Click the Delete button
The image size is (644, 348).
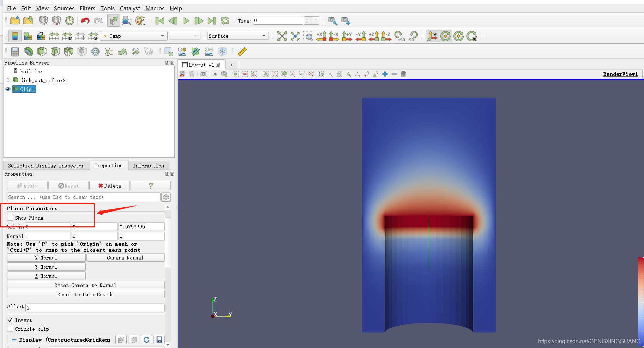point(110,186)
